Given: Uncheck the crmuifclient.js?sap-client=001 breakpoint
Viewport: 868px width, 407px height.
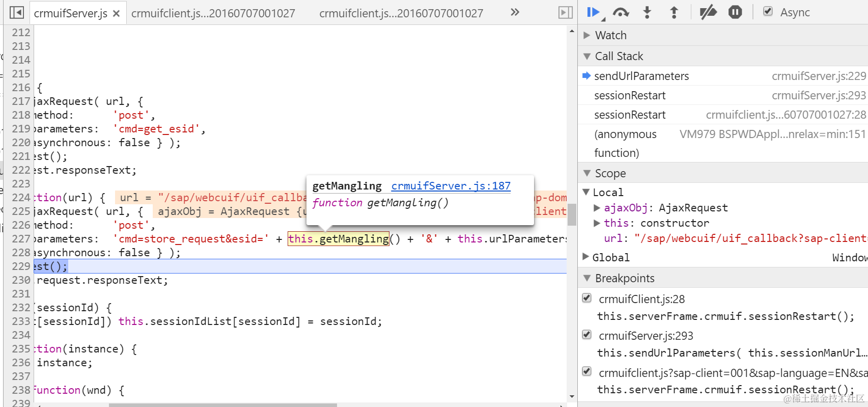Looking at the screenshot, I should point(587,371).
